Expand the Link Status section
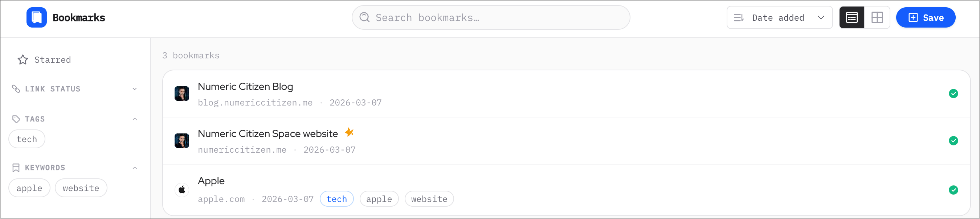This screenshot has width=980, height=219. click(135, 89)
